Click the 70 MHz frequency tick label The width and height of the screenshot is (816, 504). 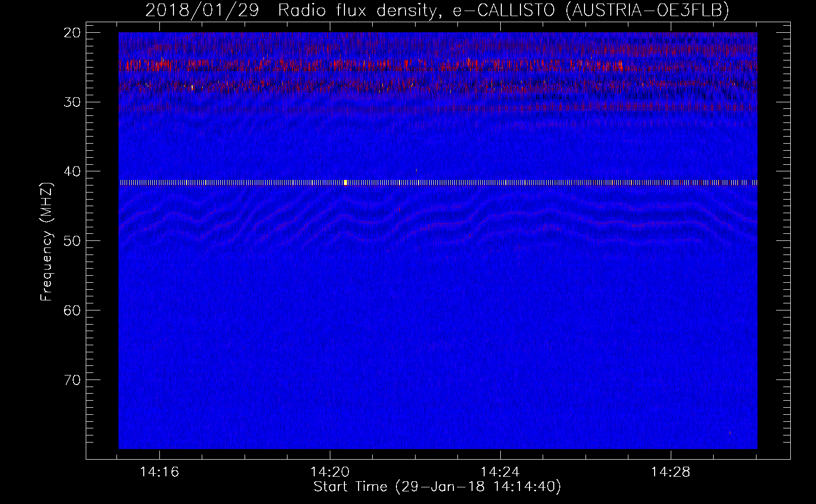pos(73,380)
